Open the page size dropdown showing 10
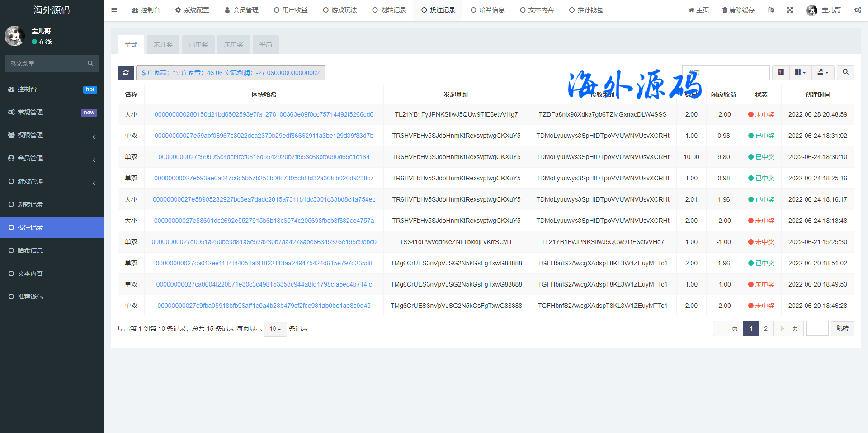Image resolution: width=868 pixels, height=433 pixels. [x=275, y=329]
